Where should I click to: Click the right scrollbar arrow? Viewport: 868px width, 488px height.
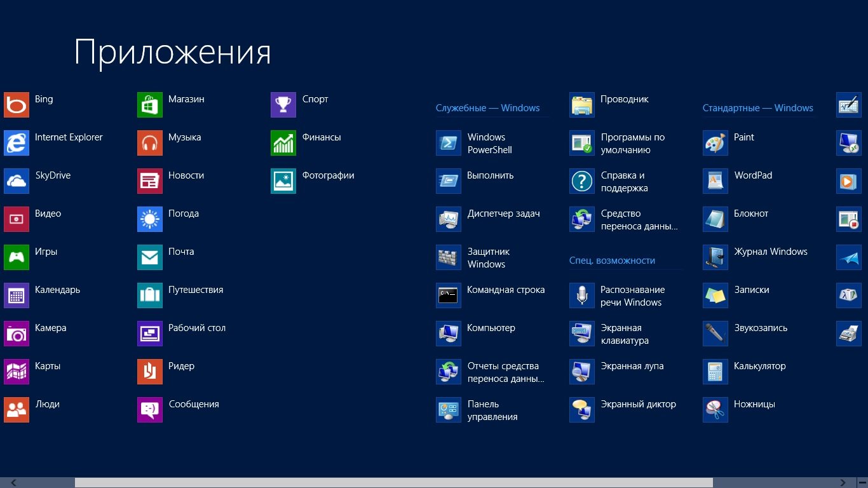843,482
